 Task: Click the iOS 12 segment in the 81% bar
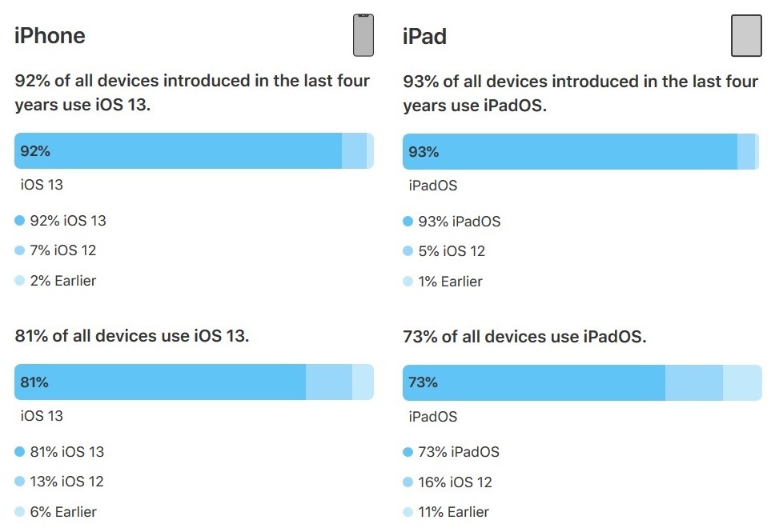[x=329, y=382]
